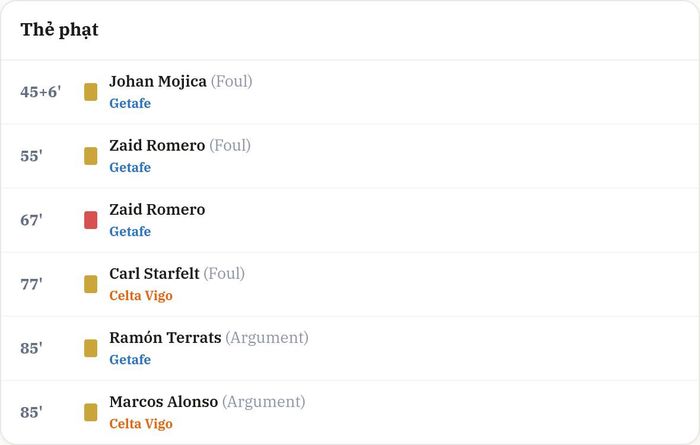Open Johan Mojica player name
700x445 pixels.
pyautogui.click(x=158, y=82)
